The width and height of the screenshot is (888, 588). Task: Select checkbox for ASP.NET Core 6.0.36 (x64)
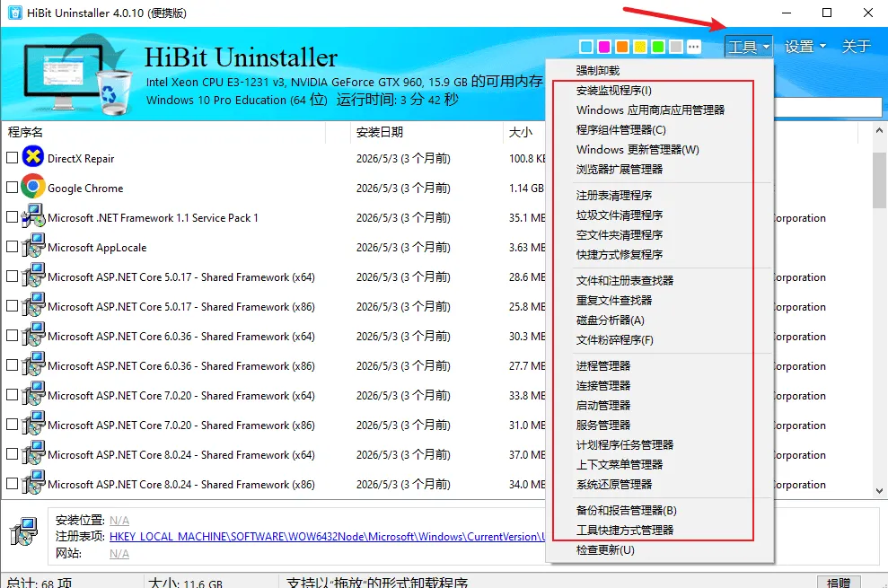pos(12,336)
